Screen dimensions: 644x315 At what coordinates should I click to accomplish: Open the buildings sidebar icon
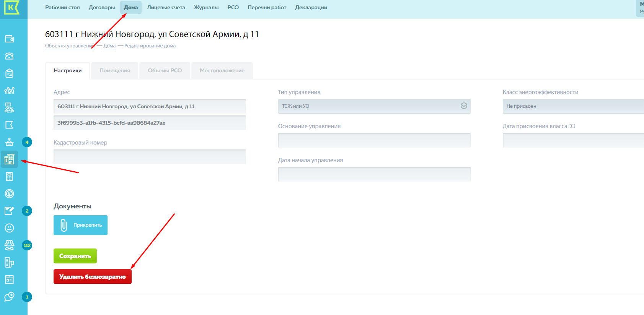(9, 159)
